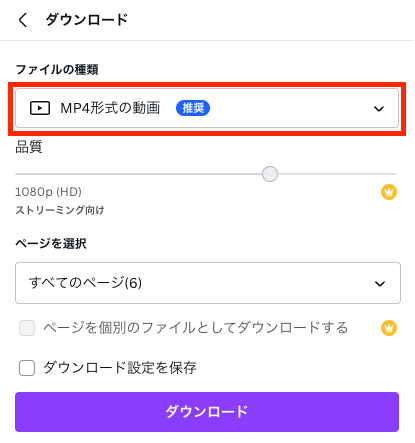Open the MP4形式の動画 file type dropdown

[207, 108]
